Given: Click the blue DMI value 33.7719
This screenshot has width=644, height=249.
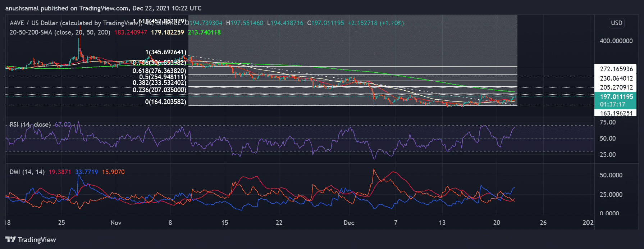Looking at the screenshot, I should coord(86,172).
